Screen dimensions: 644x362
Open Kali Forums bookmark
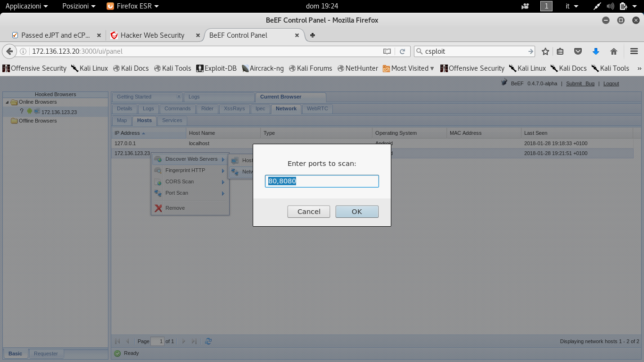click(x=311, y=68)
